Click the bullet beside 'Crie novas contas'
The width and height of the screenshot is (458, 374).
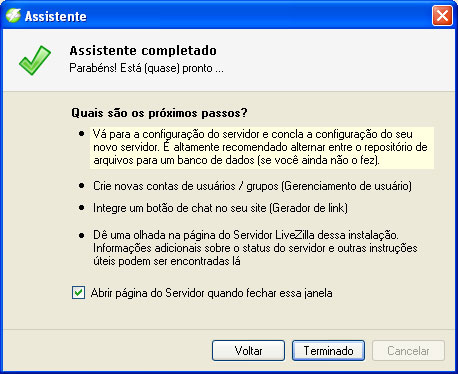coord(82,186)
